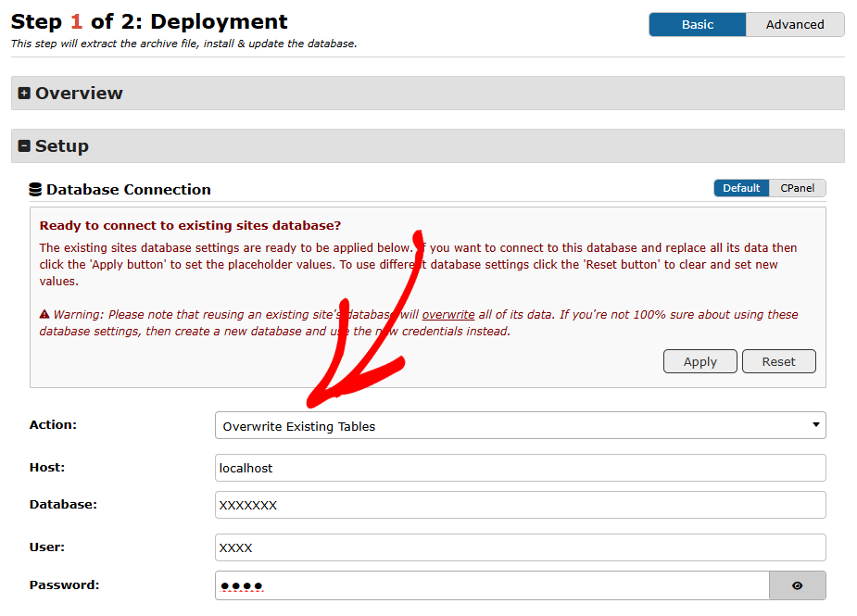
Task: Click the database stack icon
Action: 35,190
